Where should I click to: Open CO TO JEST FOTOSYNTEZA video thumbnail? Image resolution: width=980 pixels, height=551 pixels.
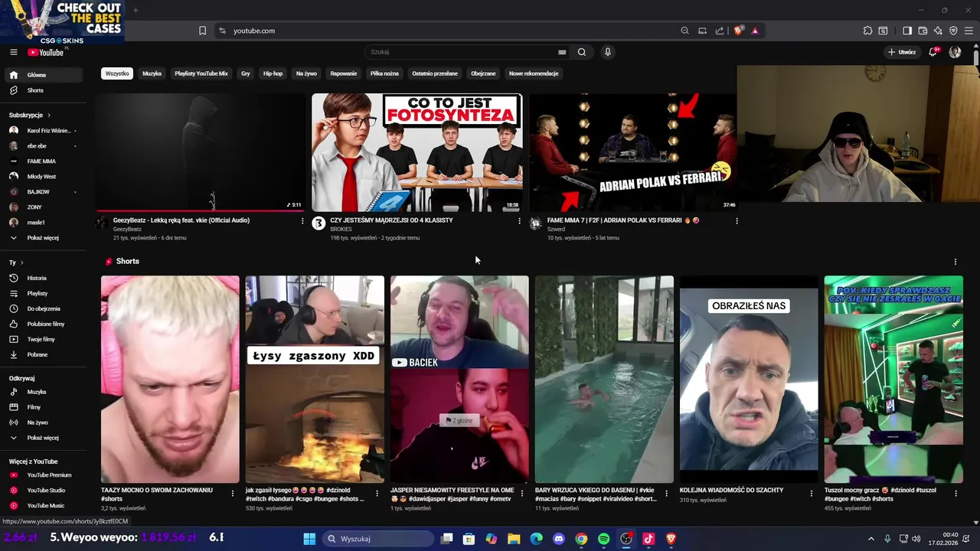[x=417, y=152]
